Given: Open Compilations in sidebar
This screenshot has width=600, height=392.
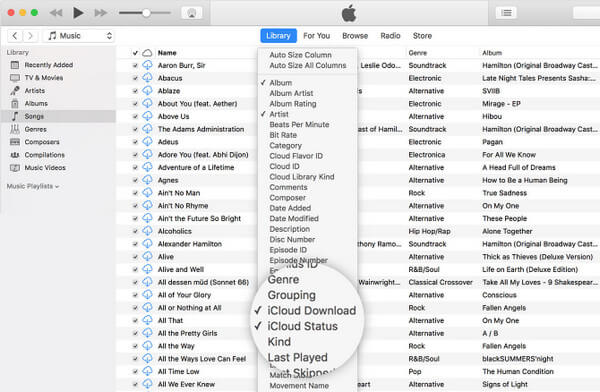Looking at the screenshot, I should pyautogui.click(x=44, y=155).
